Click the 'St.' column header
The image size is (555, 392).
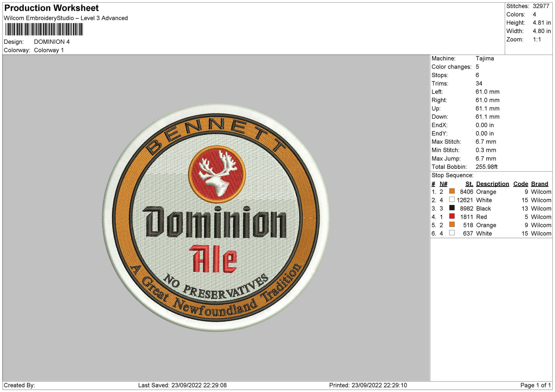click(x=469, y=184)
